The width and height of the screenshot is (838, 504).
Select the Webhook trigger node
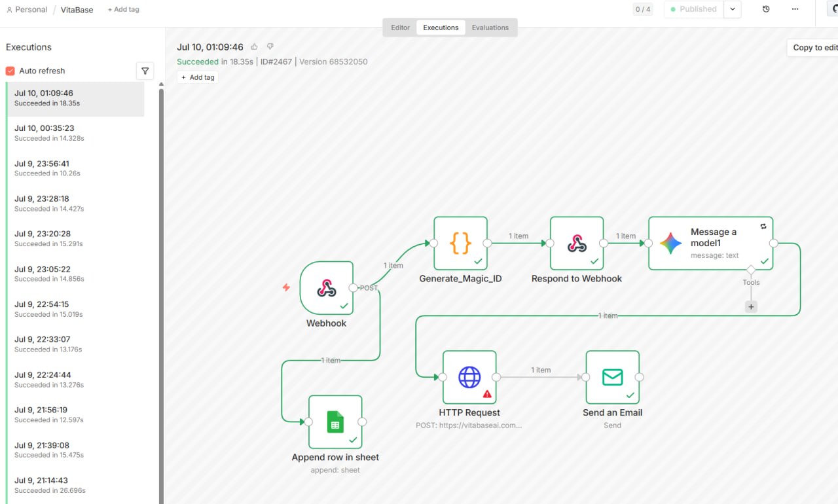tap(326, 288)
